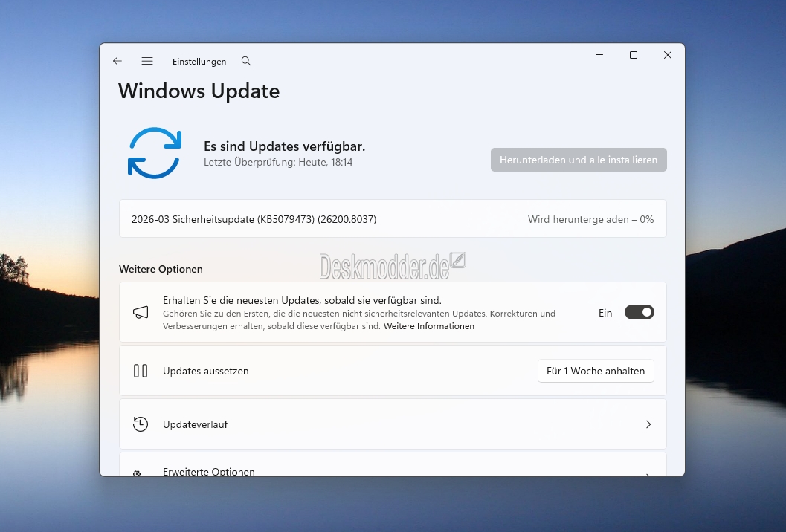The width and height of the screenshot is (786, 532).
Task: Close the Settings window
Action: (x=668, y=55)
